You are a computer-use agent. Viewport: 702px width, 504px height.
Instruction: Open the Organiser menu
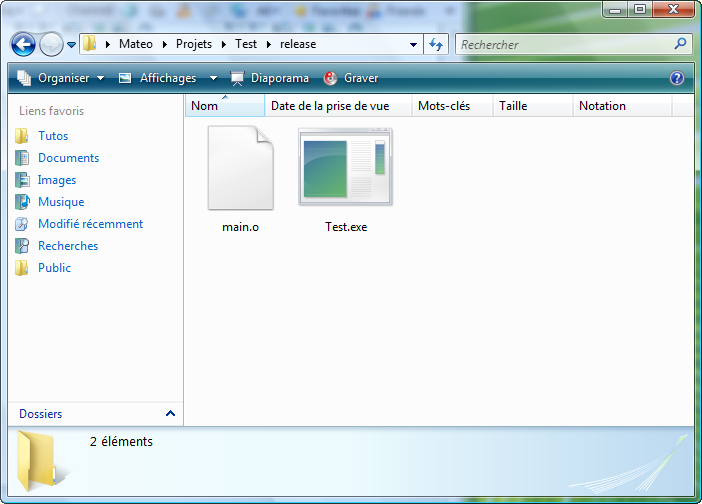(x=60, y=78)
